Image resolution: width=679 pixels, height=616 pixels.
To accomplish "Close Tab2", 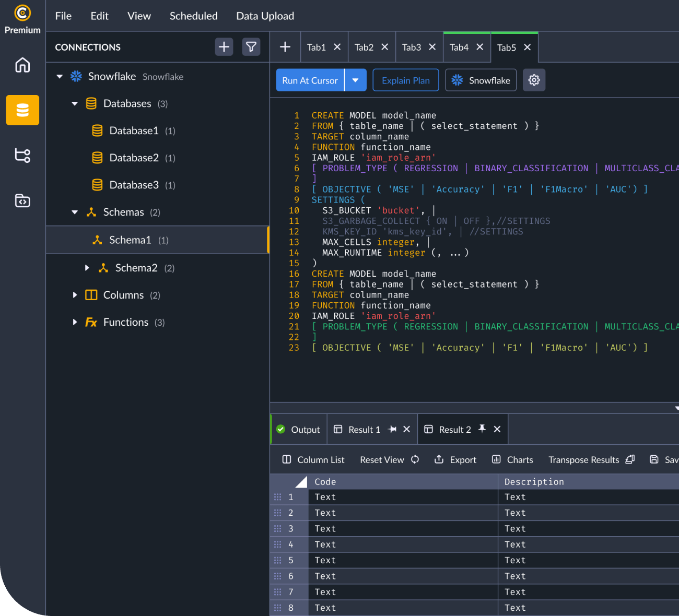I will click(385, 47).
